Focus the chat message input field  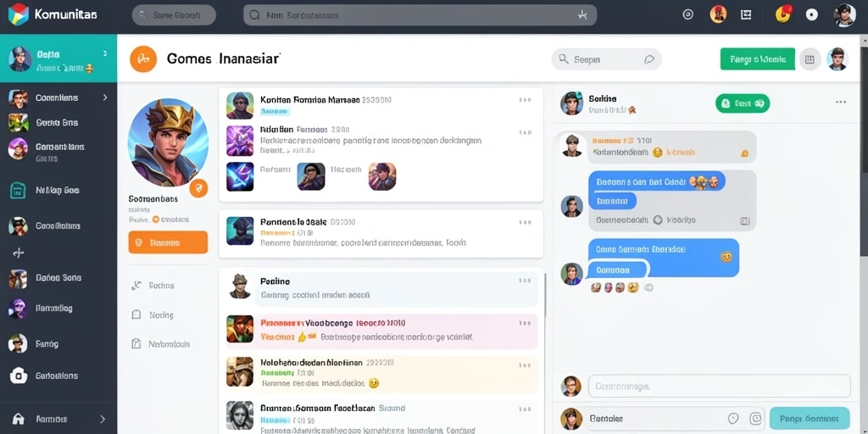click(x=719, y=386)
